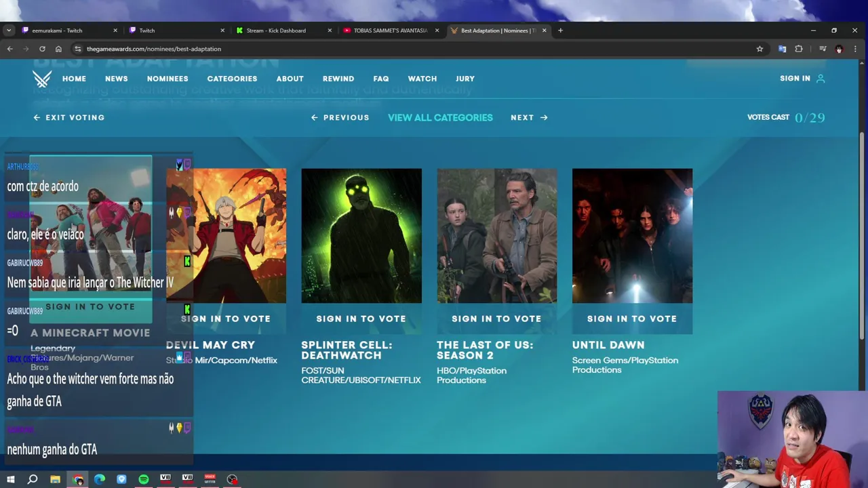Open NOMINEES in site navigation

point(167,79)
